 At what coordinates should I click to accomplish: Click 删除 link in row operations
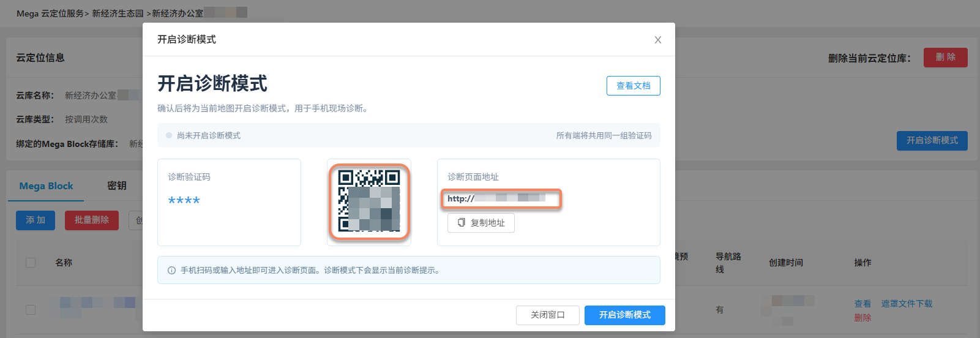pyautogui.click(x=862, y=318)
